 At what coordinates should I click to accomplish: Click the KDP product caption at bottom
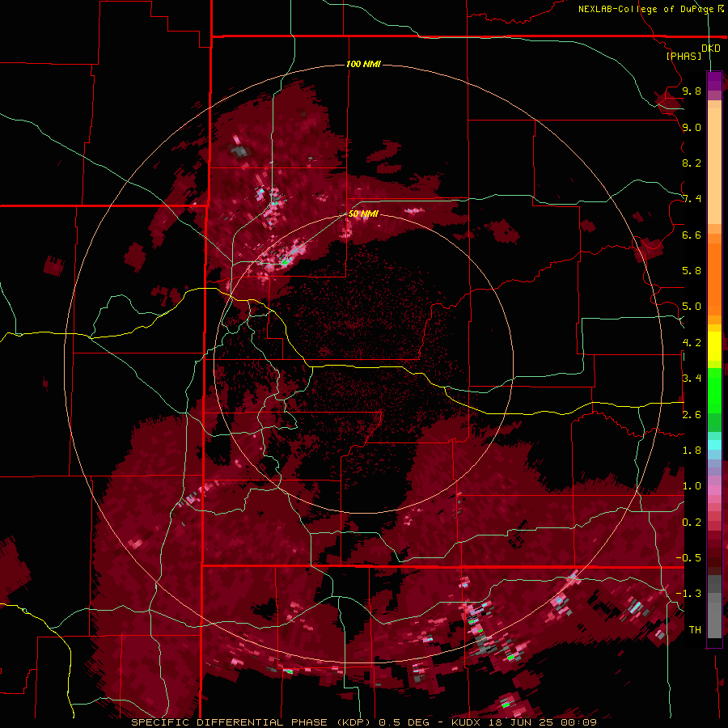(363, 722)
